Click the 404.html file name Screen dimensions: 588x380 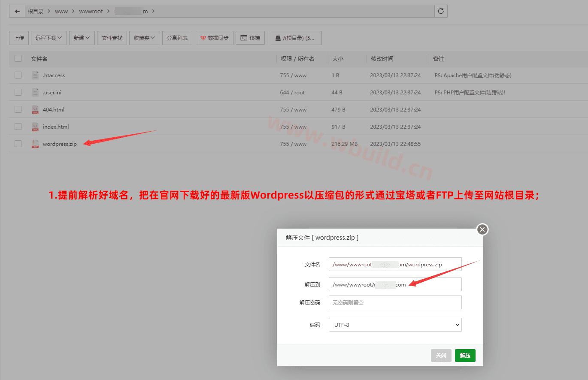coord(54,110)
